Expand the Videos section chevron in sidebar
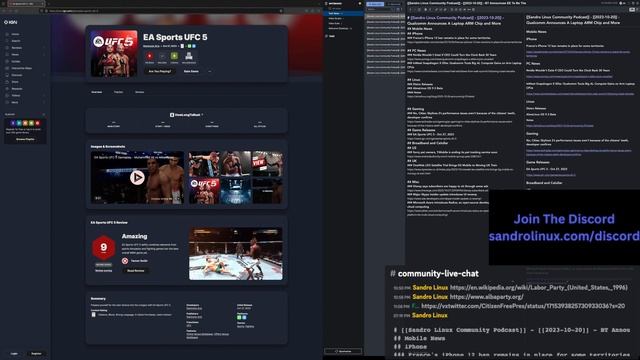Screen dimensions: 640x360 pyautogui.click(x=44, y=96)
